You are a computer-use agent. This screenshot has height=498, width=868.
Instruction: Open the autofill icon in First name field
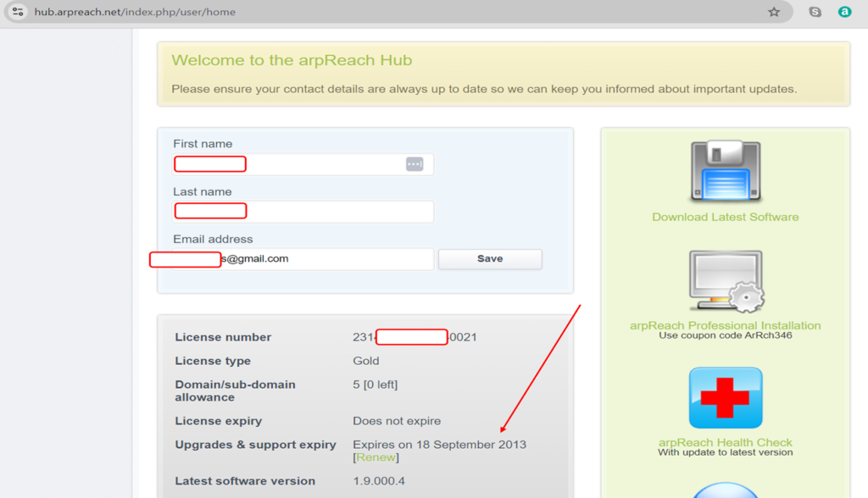(x=415, y=164)
